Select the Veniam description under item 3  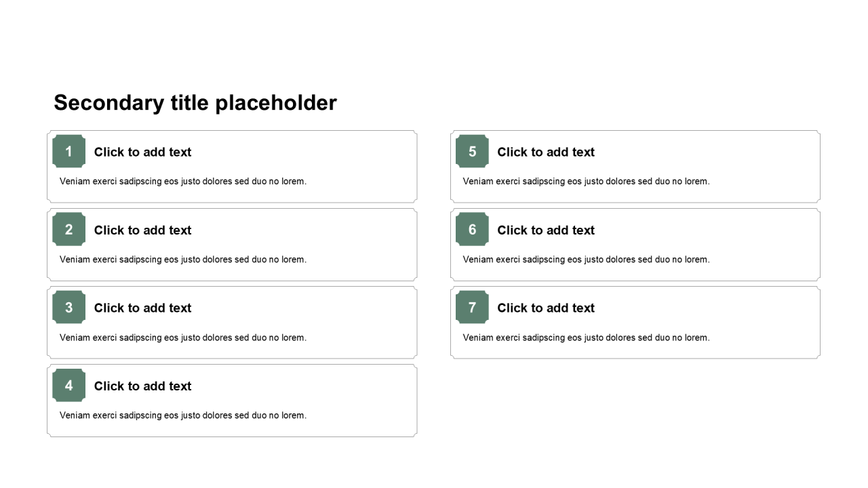(x=183, y=338)
